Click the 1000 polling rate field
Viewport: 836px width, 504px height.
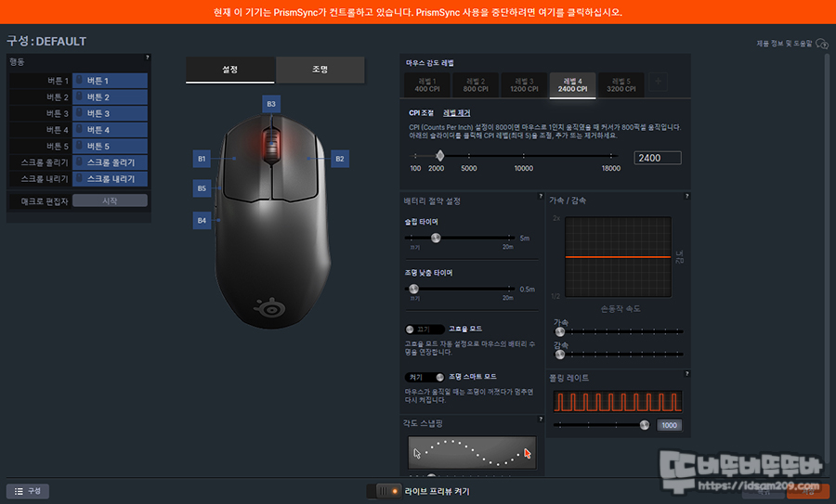[669, 425]
